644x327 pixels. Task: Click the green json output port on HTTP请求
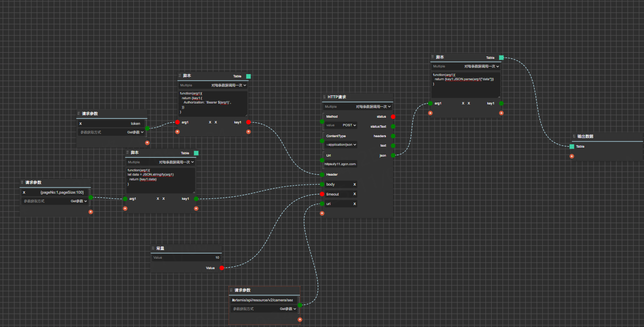pos(393,155)
